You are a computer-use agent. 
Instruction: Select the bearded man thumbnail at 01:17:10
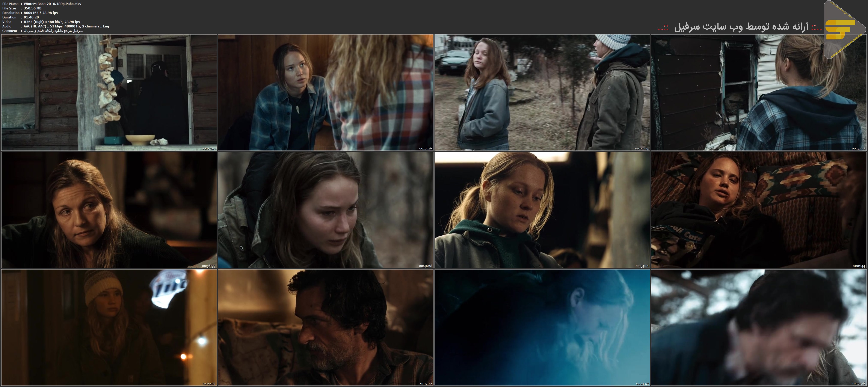[x=326, y=327]
